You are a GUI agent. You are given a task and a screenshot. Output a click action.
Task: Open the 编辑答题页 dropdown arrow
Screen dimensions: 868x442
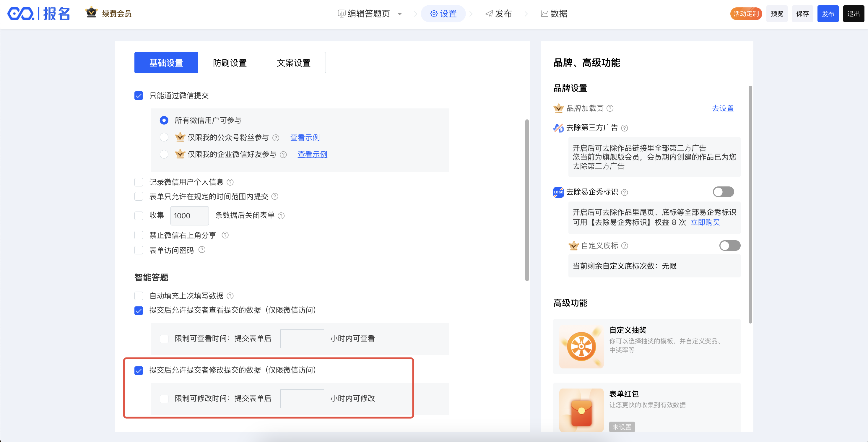pos(400,14)
